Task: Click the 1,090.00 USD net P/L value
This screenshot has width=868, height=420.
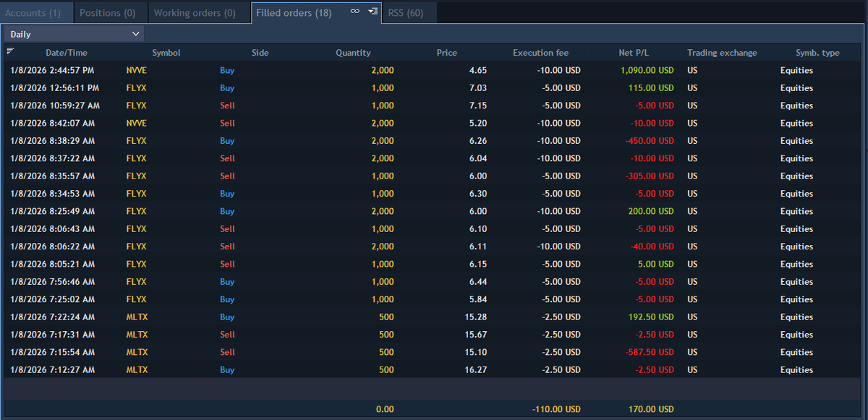Action: (647, 70)
